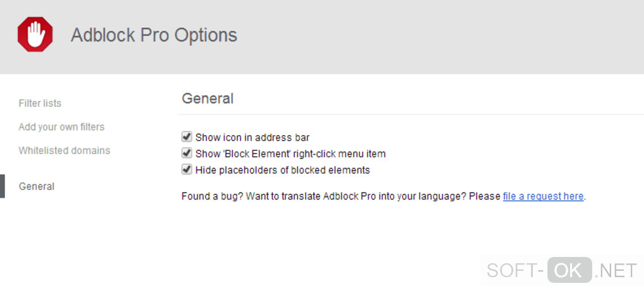Click the Adblock Pro Options page title
The width and height of the screenshot is (644, 286).
[x=154, y=35]
